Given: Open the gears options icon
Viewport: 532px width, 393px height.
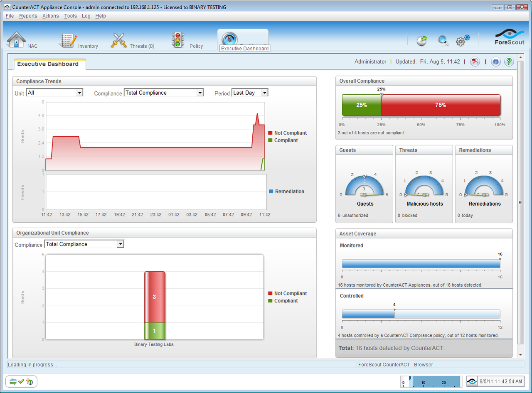Looking at the screenshot, I should [463, 40].
